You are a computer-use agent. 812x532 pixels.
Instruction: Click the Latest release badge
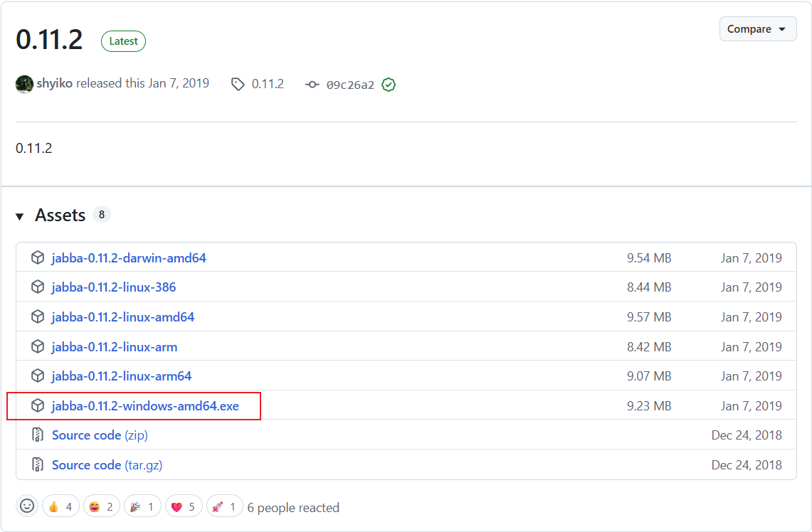tap(123, 41)
